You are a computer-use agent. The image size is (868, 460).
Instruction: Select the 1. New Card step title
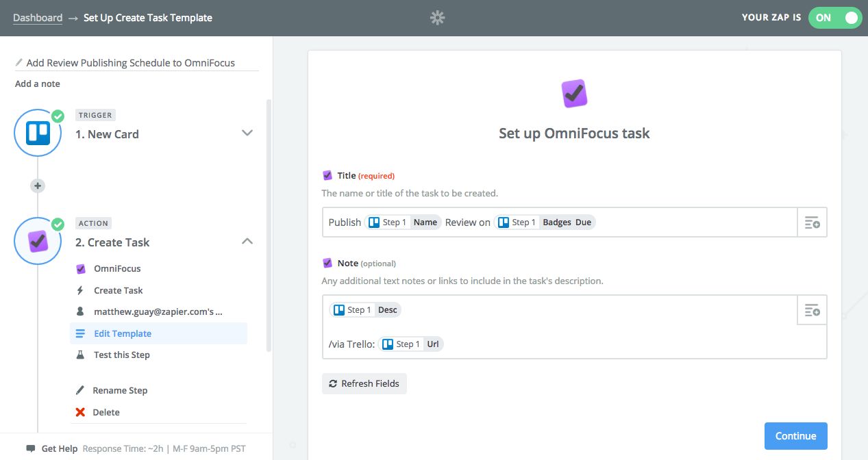(107, 134)
